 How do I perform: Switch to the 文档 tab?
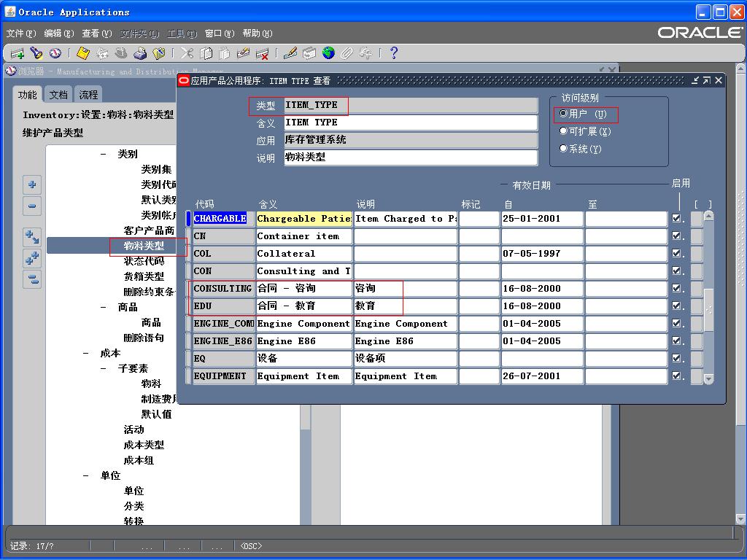[58, 95]
